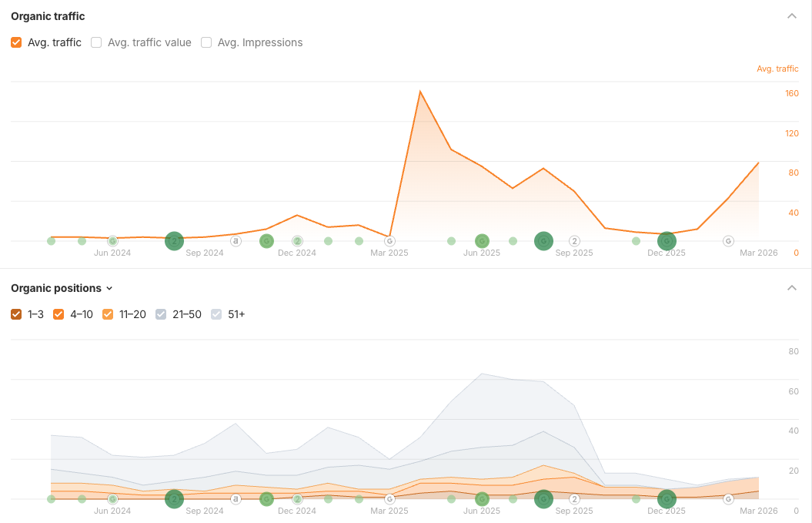This screenshot has height=523, width=812.
Task: Click the G Google update marker near Mar 2025
Action: [x=389, y=240]
